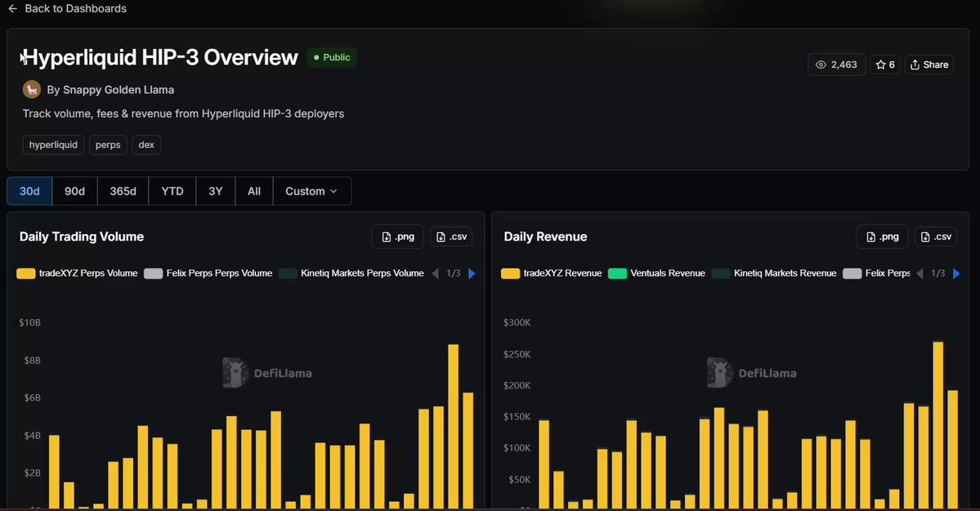Viewport: 980px width, 511px height.
Task: Go to next Daily Trading Volume legend page
Action: [472, 273]
